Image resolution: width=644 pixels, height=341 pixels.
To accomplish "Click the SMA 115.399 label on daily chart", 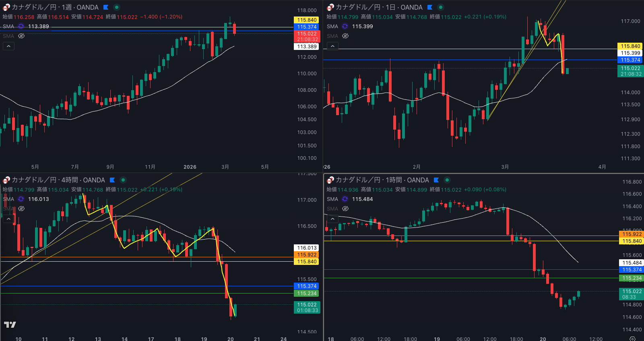I will 362,26.
